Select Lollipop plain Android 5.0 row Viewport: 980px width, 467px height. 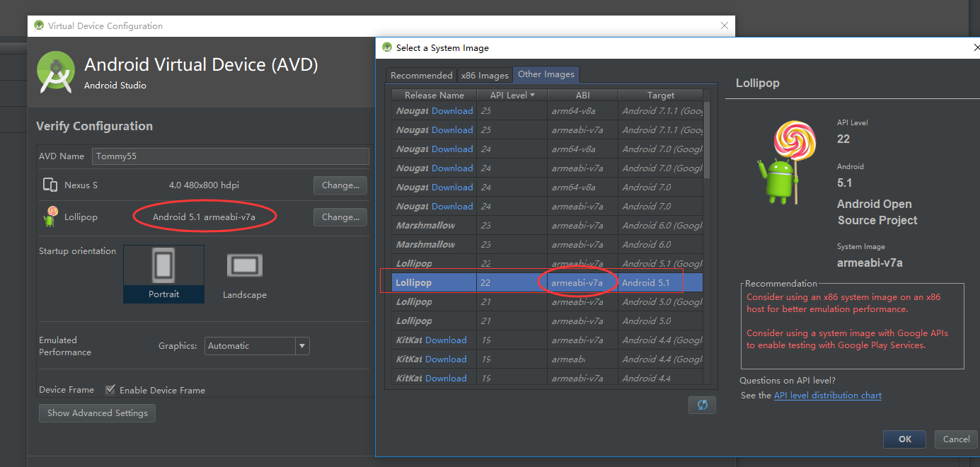click(x=548, y=321)
